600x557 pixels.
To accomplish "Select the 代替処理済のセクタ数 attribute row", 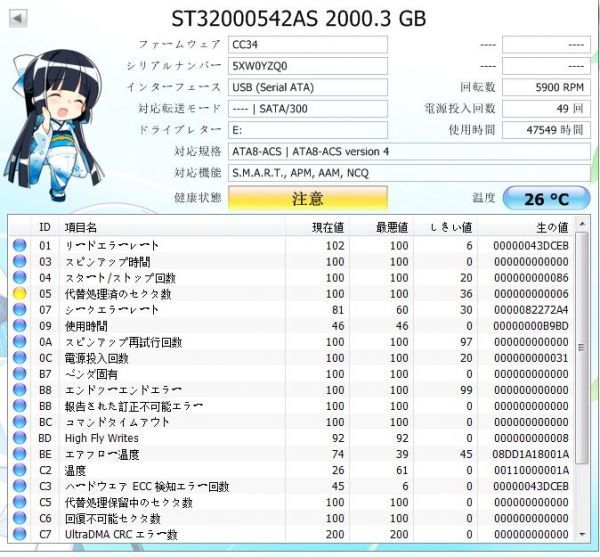I will pos(291,293).
